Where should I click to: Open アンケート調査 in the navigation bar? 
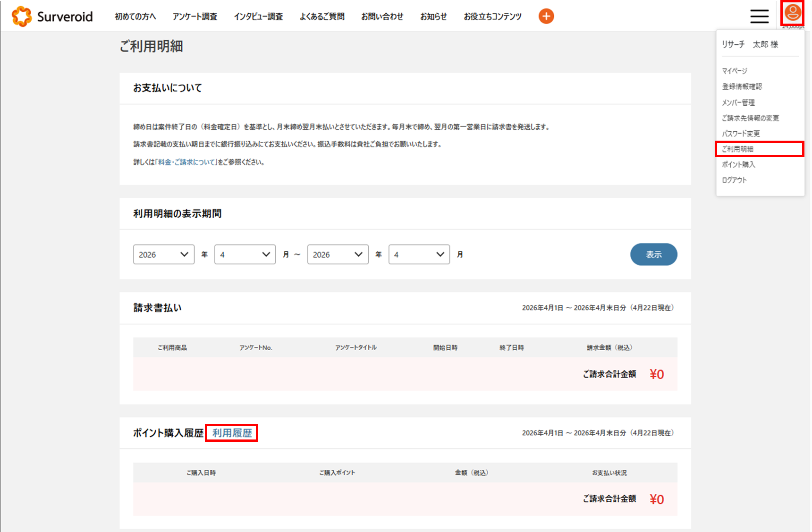coord(195,17)
